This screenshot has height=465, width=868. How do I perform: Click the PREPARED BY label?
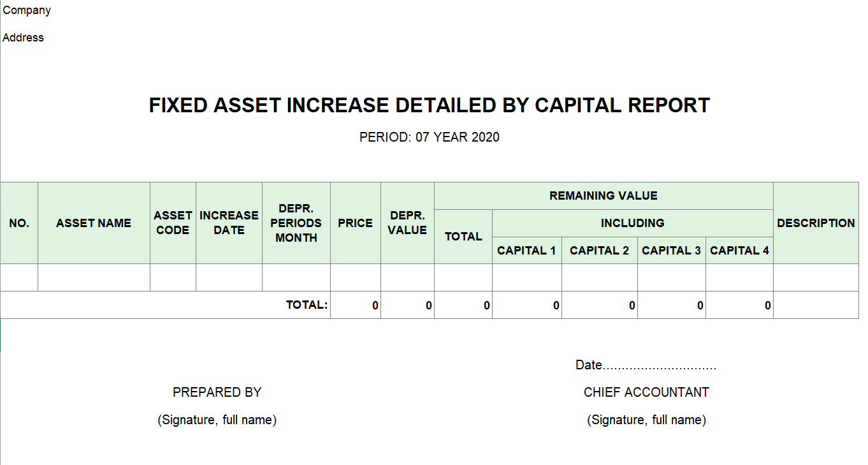pyautogui.click(x=217, y=392)
